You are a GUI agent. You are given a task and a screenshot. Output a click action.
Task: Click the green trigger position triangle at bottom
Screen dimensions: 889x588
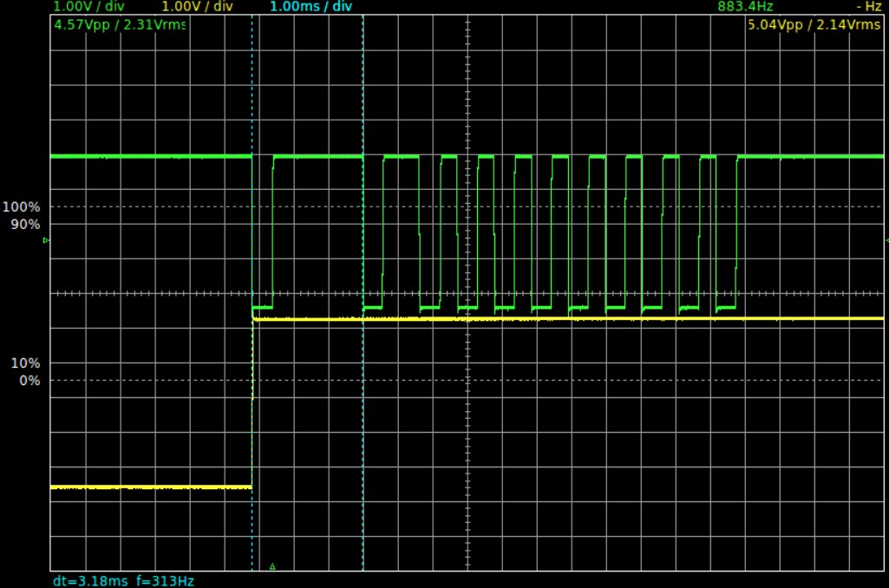pos(272,566)
